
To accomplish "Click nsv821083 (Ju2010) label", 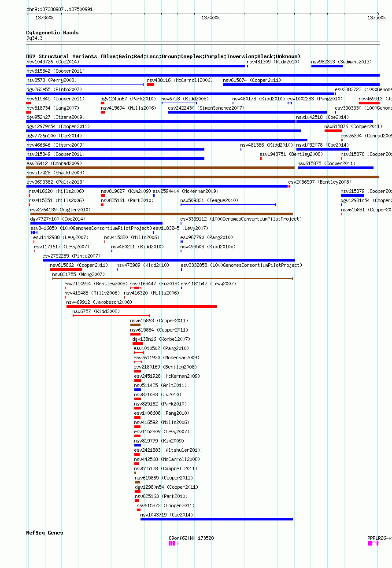I will pos(158,395).
